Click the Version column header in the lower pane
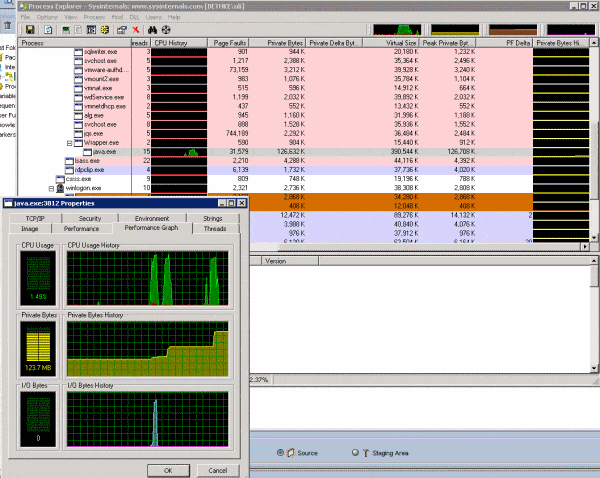Screen dimensions: 600x478 [x=290, y=261]
